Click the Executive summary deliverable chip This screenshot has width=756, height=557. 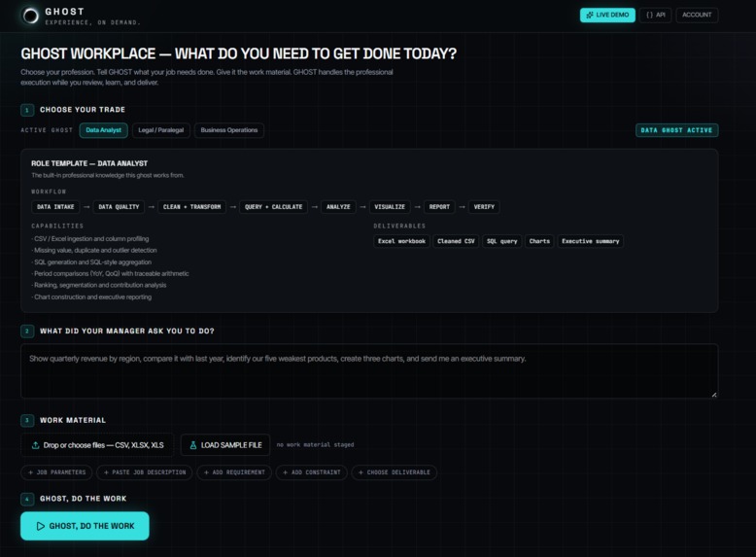(590, 241)
